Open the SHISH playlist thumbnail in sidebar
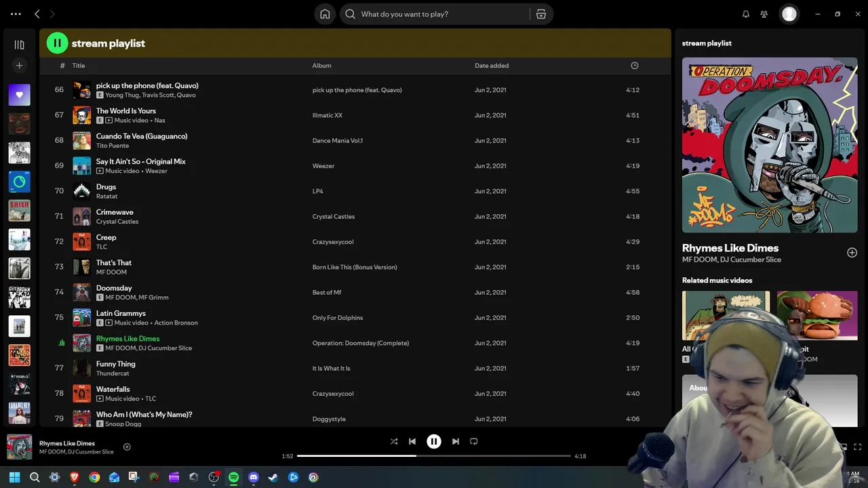This screenshot has height=488, width=868. (19, 211)
